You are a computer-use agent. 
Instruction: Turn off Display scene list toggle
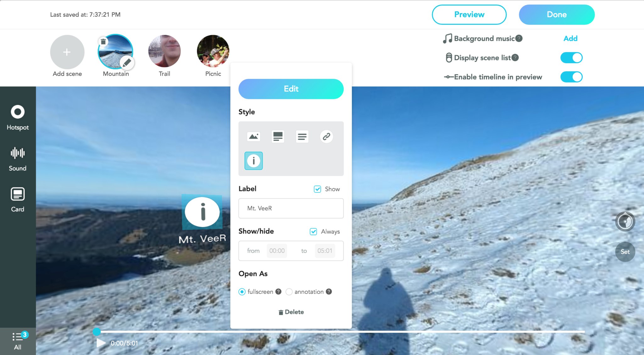click(571, 58)
